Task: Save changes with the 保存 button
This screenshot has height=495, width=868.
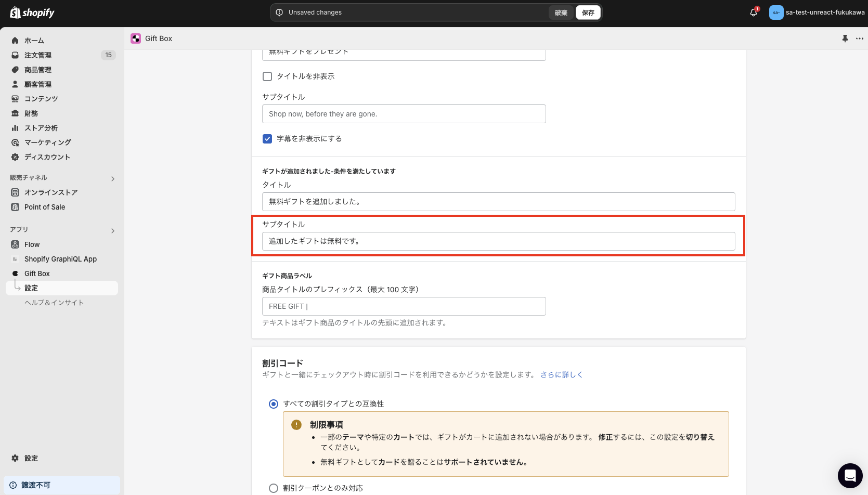Action: coord(588,12)
